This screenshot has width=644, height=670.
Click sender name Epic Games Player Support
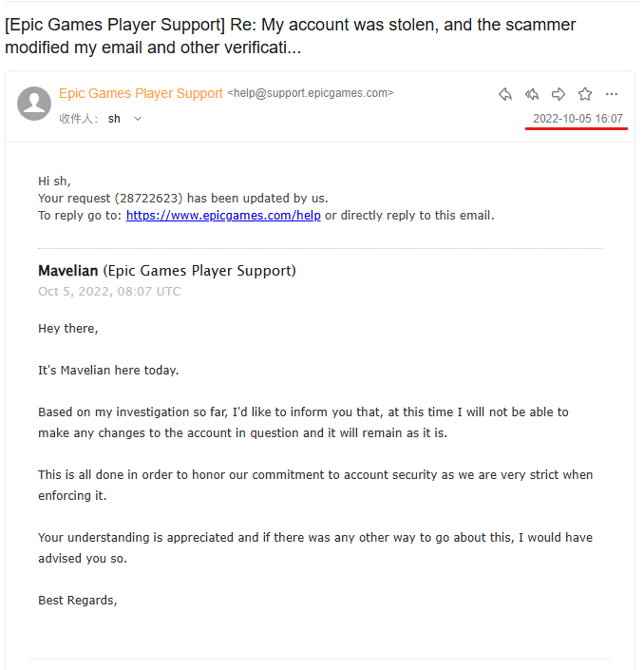click(x=141, y=93)
